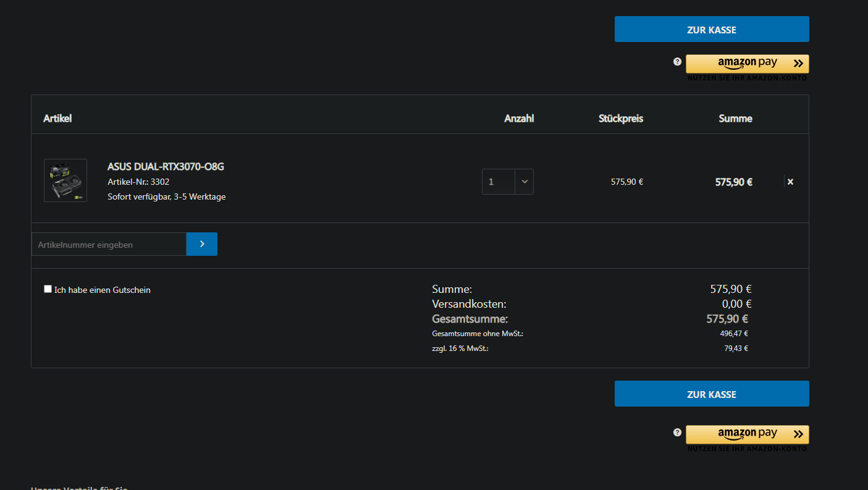Click the Ich habe einen Gutschein label
This screenshot has width=868, height=490.
pyautogui.click(x=103, y=290)
